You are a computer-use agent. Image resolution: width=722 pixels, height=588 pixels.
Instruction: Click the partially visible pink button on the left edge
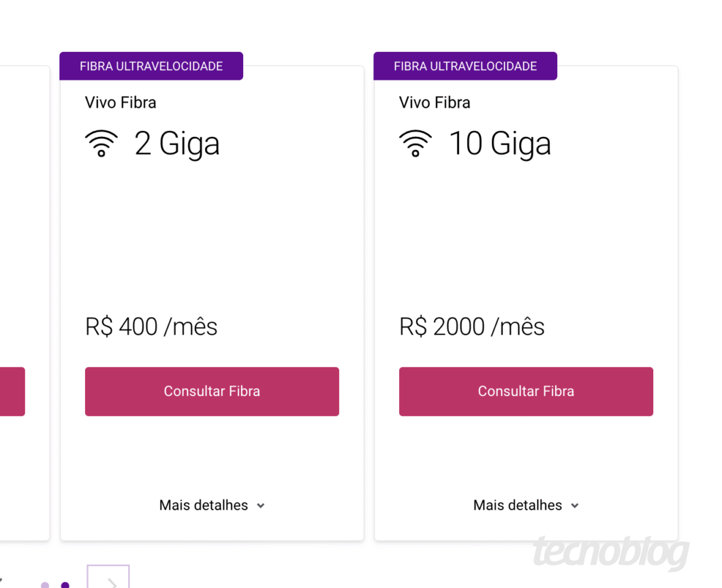[12, 391]
